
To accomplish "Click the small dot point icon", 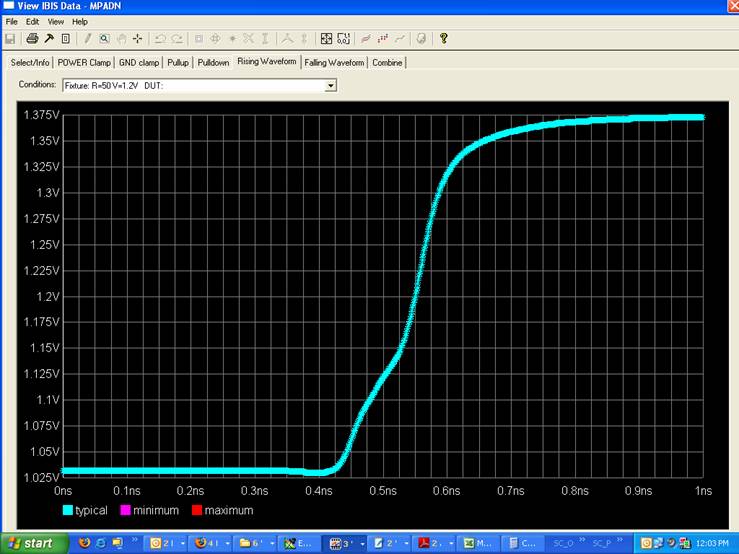I will (x=232, y=39).
